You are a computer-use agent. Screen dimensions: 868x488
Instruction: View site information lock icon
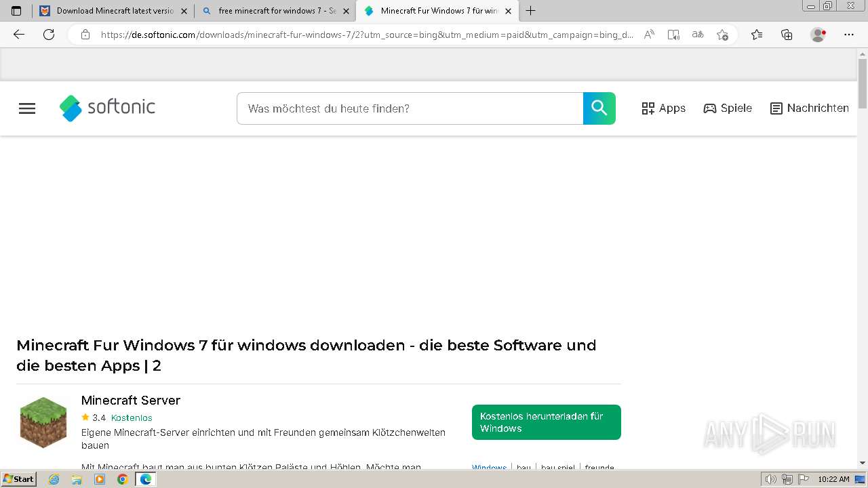85,35
